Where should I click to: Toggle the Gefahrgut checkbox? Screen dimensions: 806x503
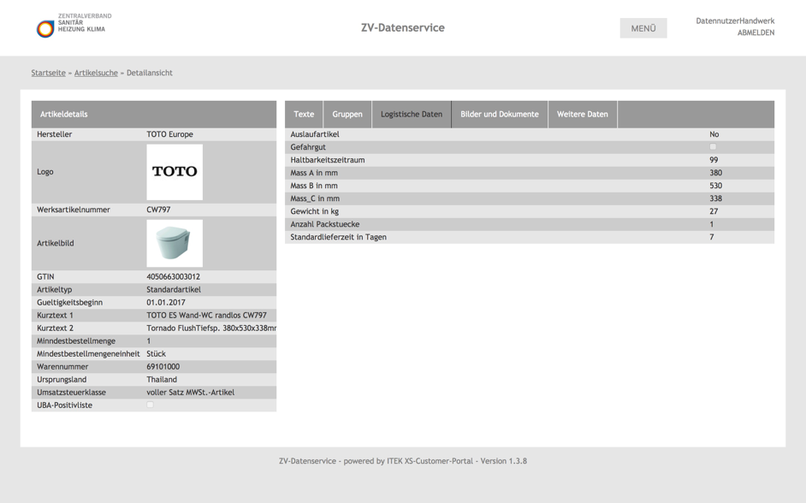tap(712, 147)
